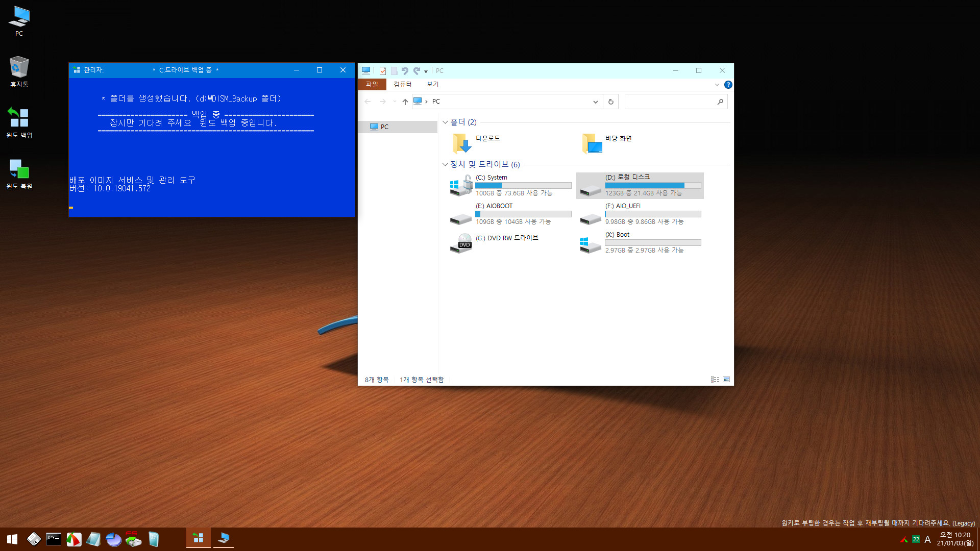Click the Undo quick-access icon in Explorer
The height and width of the screenshot is (551, 980).
tap(405, 71)
